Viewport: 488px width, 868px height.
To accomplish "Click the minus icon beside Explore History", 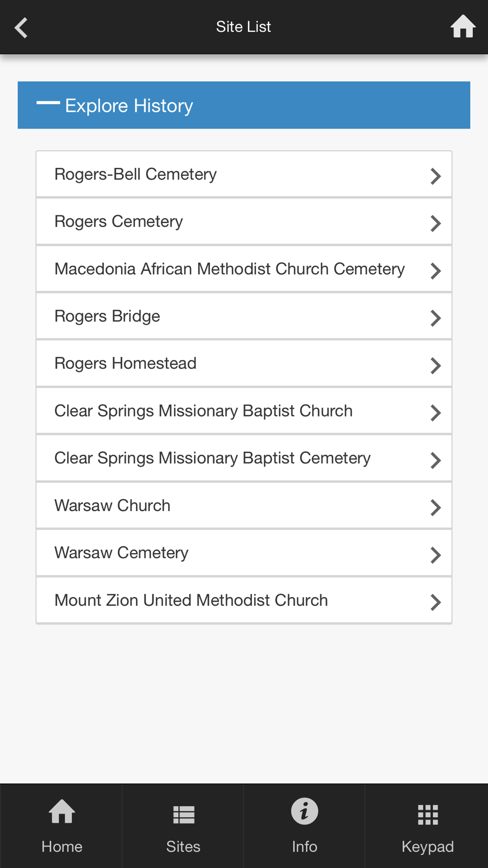I will (48, 103).
